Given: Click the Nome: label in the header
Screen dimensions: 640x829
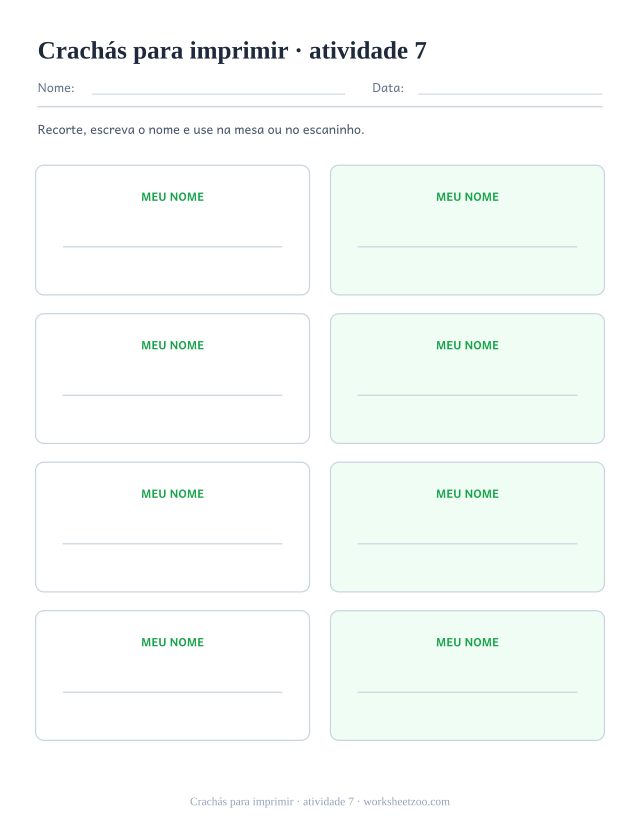Looking at the screenshot, I should coord(56,88).
